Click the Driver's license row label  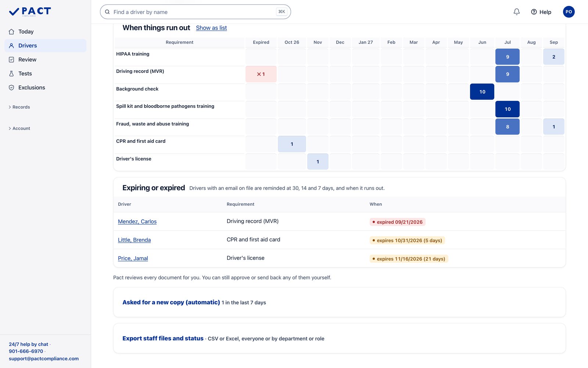tap(134, 159)
